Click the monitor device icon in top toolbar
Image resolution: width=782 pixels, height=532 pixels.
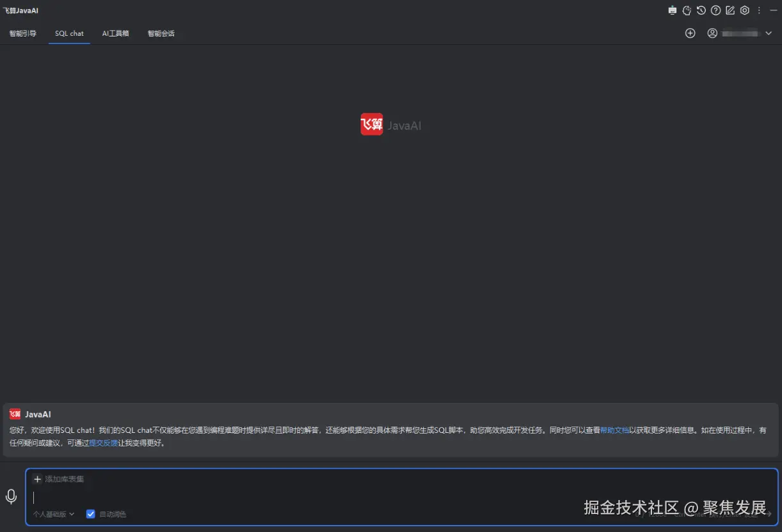click(672, 10)
